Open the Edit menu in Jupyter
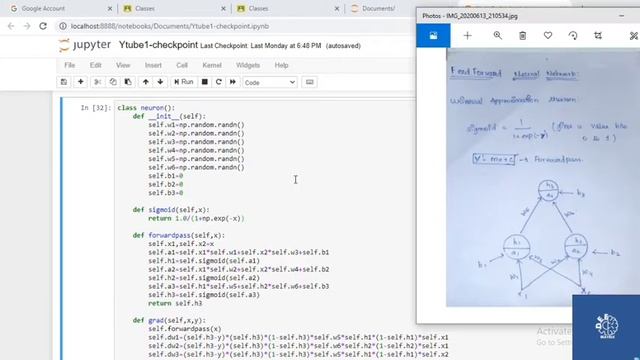The width and height of the screenshot is (640, 360). coord(96,65)
